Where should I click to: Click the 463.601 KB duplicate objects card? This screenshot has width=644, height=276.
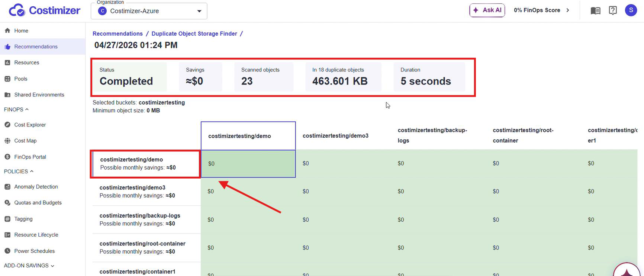click(344, 77)
